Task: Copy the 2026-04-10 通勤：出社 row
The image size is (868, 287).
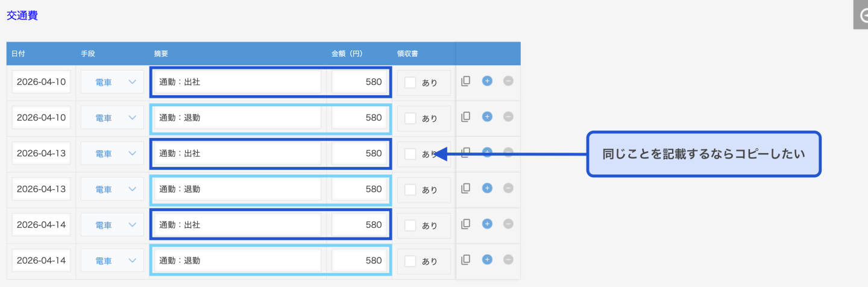Action: (465, 81)
